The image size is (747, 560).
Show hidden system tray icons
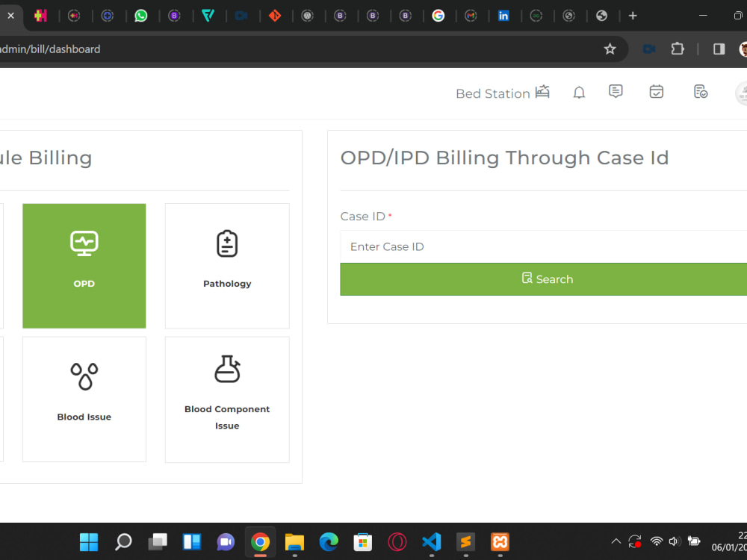(616, 541)
